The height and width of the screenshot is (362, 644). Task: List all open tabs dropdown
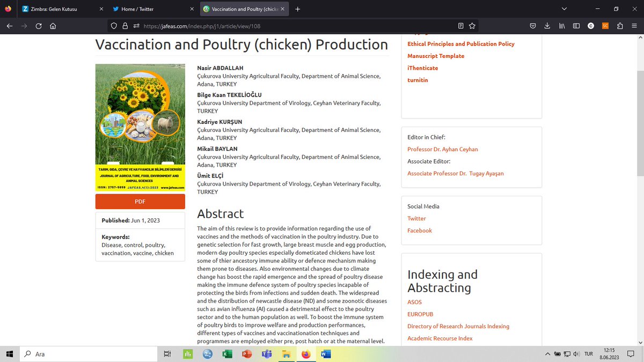[x=564, y=9]
